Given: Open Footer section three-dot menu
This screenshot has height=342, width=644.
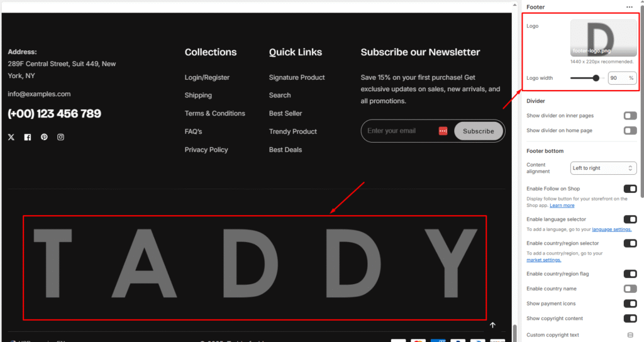Looking at the screenshot, I should 630,7.
